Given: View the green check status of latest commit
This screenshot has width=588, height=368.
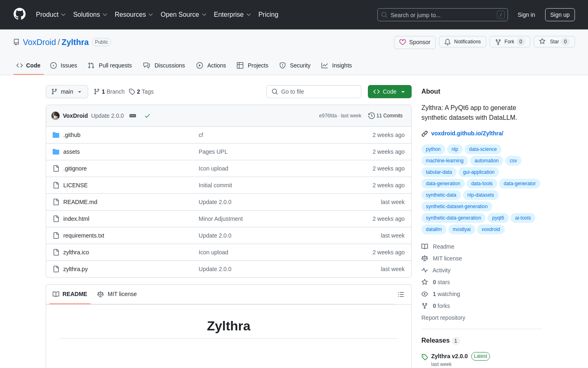Looking at the screenshot, I should pyautogui.click(x=147, y=116).
